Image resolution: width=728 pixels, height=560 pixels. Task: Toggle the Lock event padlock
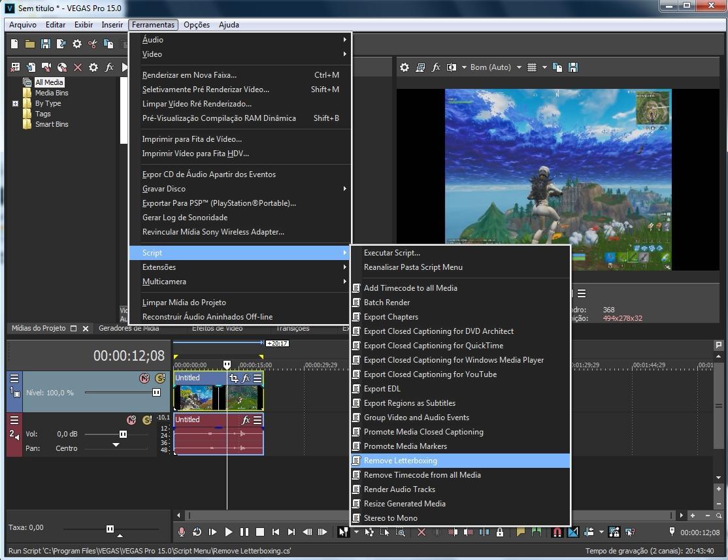[x=500, y=532]
